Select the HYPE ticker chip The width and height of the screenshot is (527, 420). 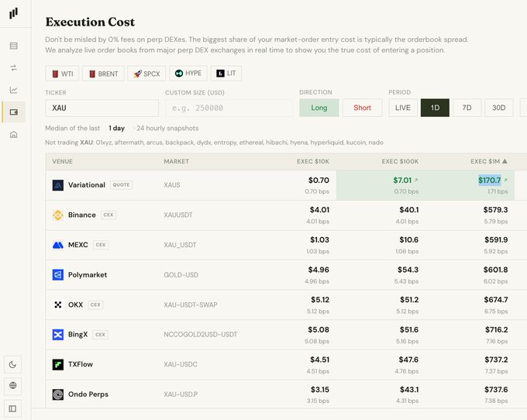pyautogui.click(x=188, y=74)
